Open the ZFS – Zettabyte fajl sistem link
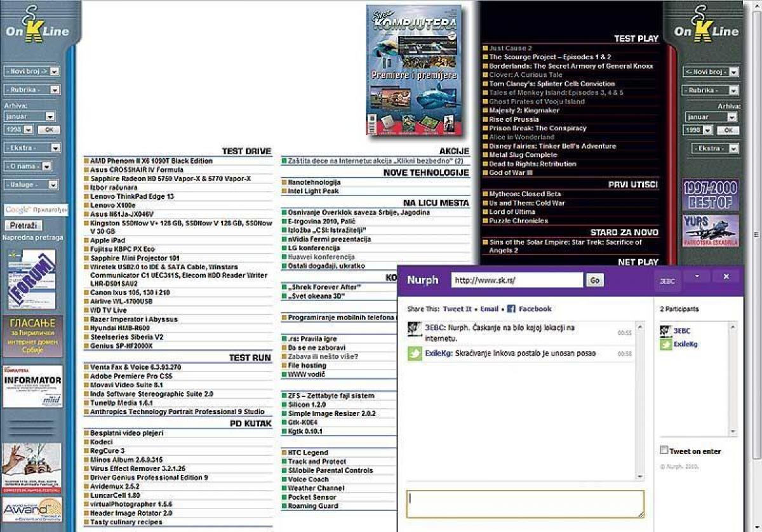762x532 pixels. [x=331, y=396]
